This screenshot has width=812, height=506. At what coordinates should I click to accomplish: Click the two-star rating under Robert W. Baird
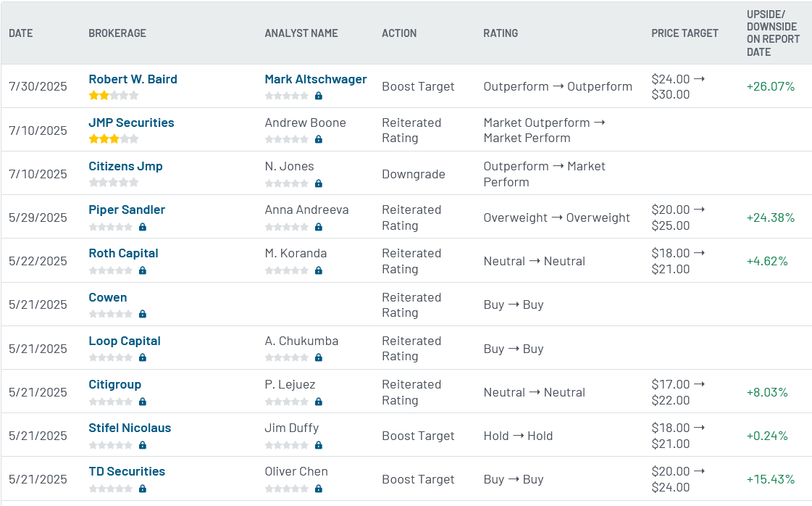[x=114, y=96]
